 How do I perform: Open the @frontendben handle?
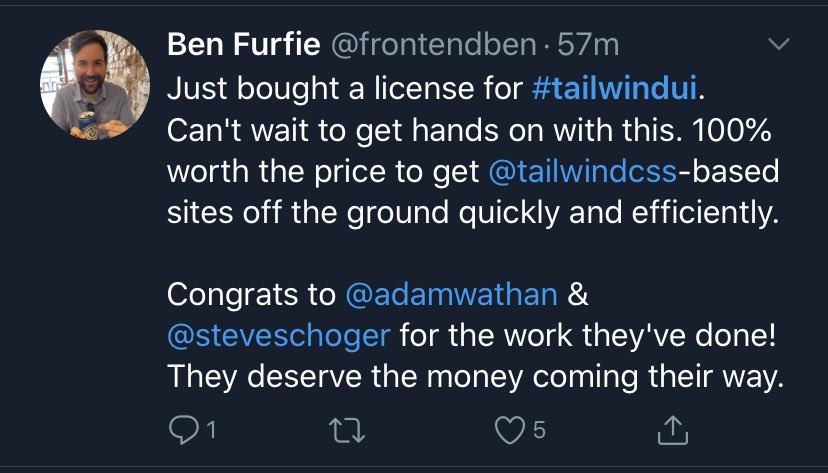[x=428, y=45]
